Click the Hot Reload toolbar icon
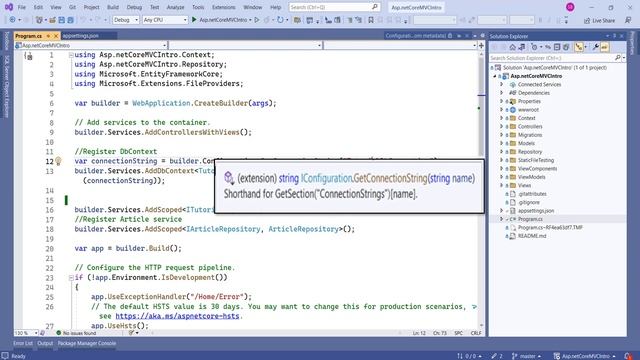This screenshot has height=360, width=640. (x=280, y=20)
